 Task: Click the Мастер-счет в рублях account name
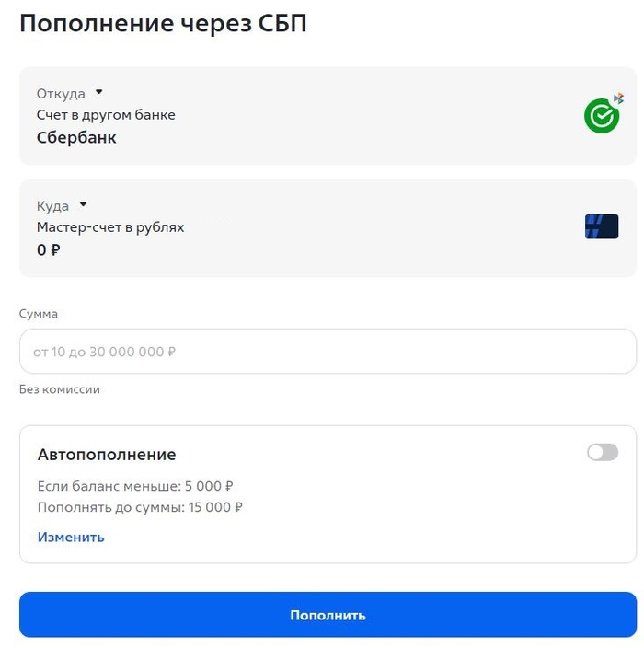[x=110, y=227]
